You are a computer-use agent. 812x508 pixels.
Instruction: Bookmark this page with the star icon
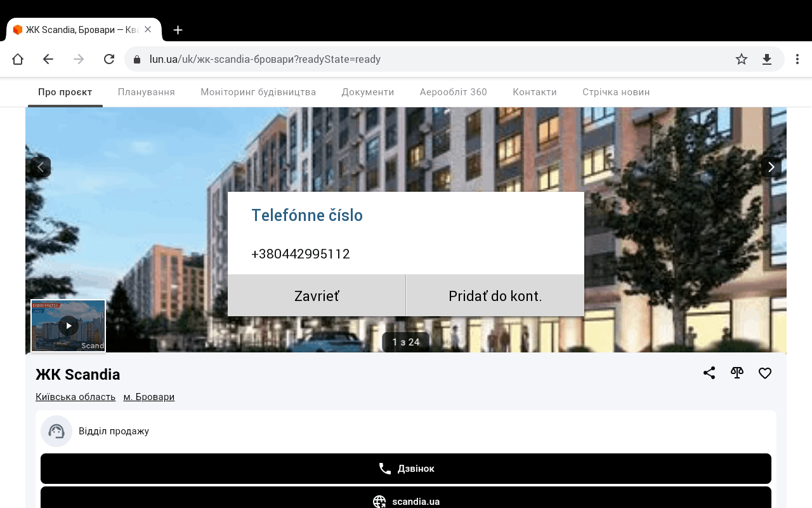[742, 59]
